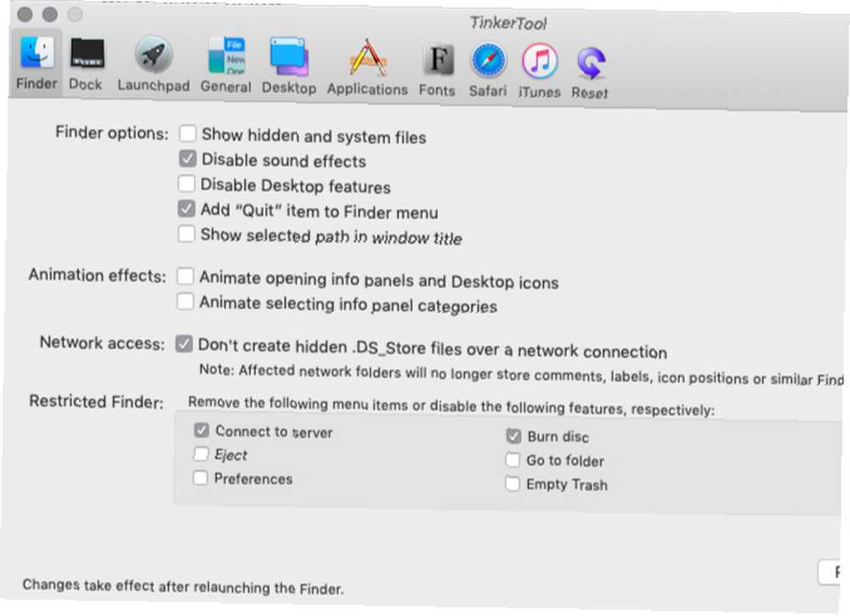Check Disable Desktop features
850x616 pixels.
point(186,184)
